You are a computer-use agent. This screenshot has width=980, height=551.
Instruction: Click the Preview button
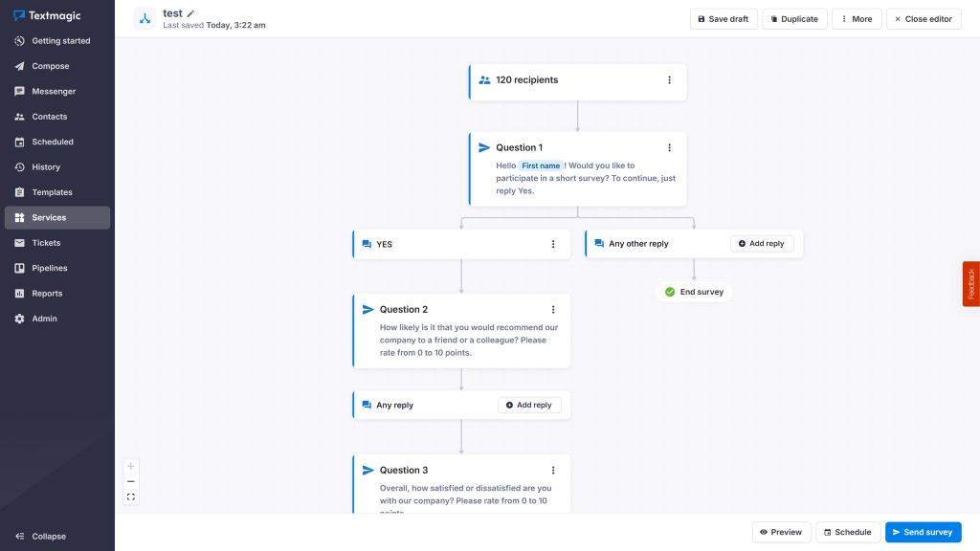[x=781, y=532]
